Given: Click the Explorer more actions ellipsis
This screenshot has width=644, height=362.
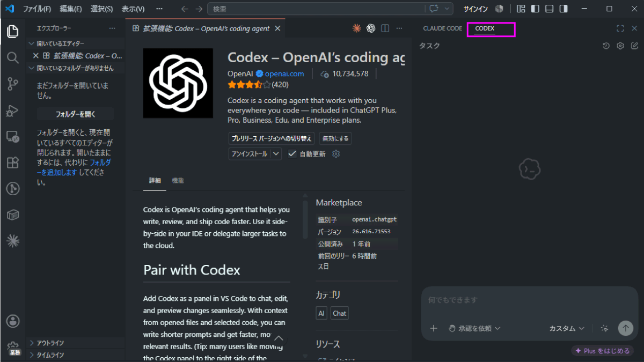Looking at the screenshot, I should pos(112,28).
